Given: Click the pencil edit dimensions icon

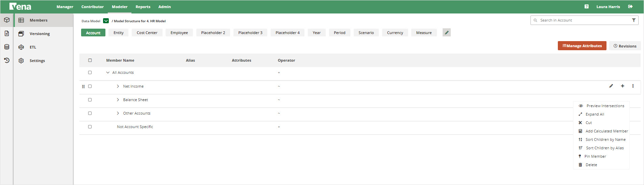Looking at the screenshot, I should (446, 33).
